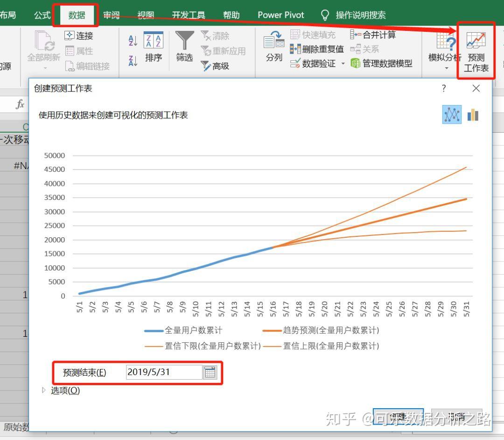Open the calendar picker next to forecast end date
This screenshot has height=440, width=504.
pos(210,372)
